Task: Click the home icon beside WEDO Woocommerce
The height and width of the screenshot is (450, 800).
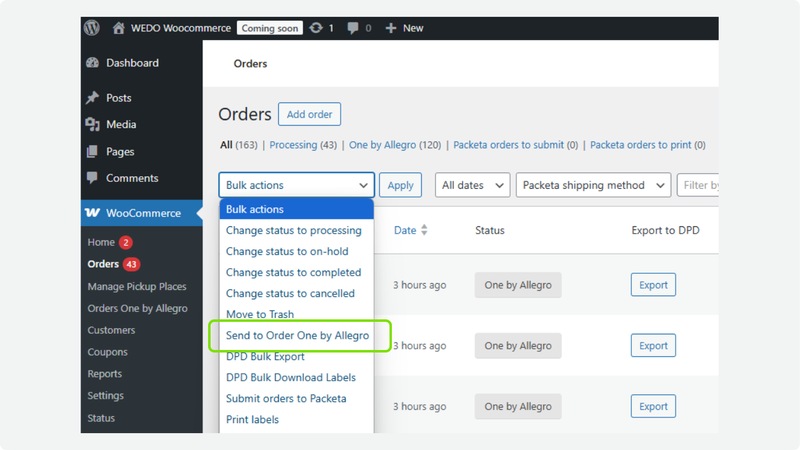Action: pyautogui.click(x=118, y=28)
